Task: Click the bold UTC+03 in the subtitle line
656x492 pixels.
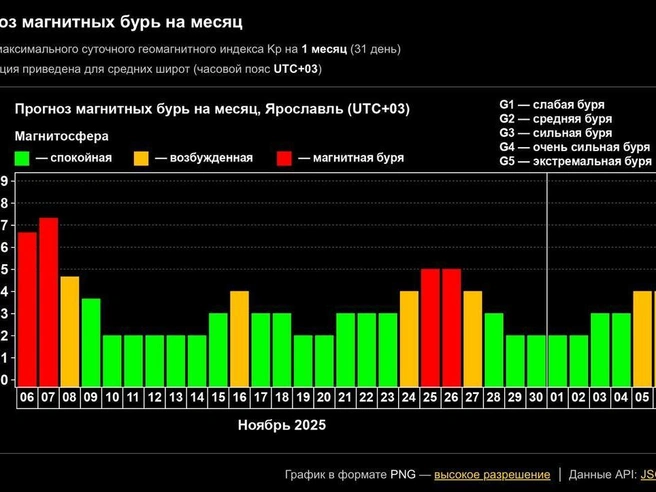Action: (296, 69)
